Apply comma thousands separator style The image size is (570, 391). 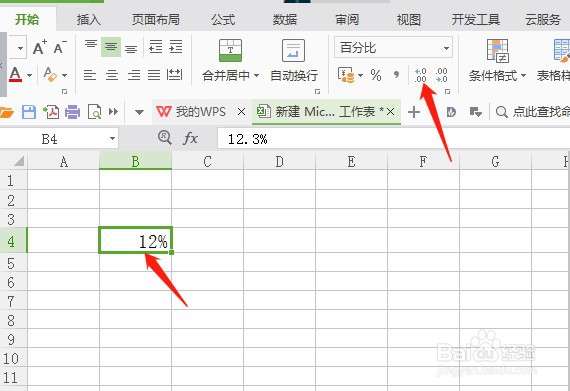click(396, 75)
